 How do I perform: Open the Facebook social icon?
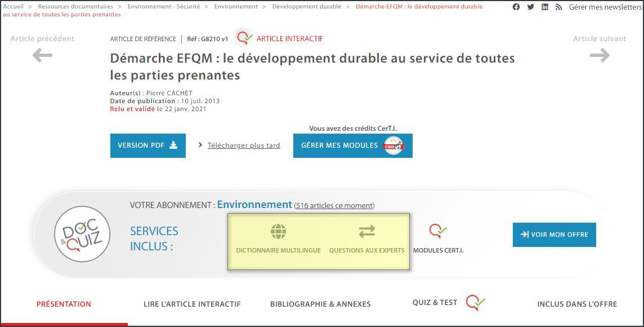coord(516,7)
